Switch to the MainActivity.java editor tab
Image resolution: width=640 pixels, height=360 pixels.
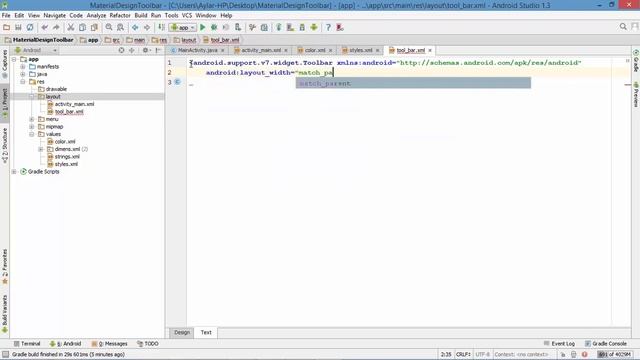coord(198,50)
